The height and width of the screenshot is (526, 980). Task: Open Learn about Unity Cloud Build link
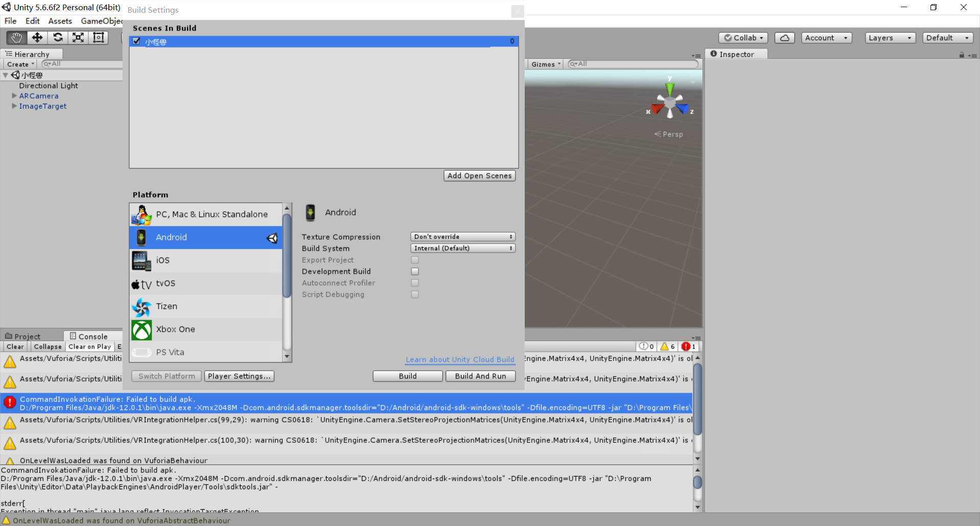(x=460, y=360)
